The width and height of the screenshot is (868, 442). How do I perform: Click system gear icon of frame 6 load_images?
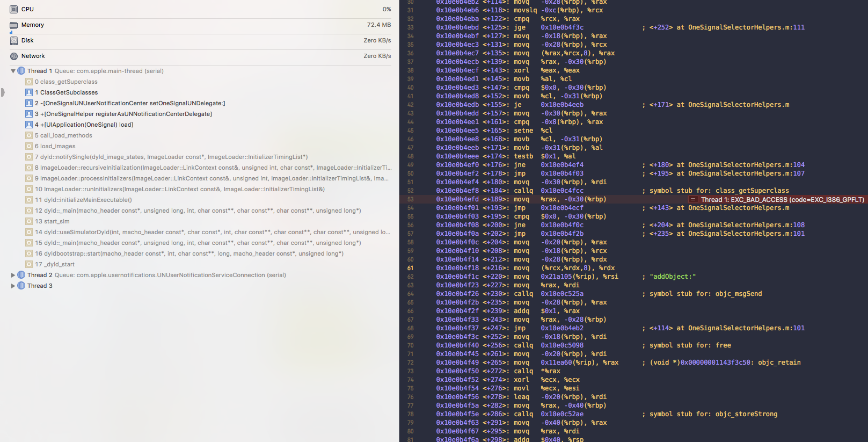pos(29,146)
